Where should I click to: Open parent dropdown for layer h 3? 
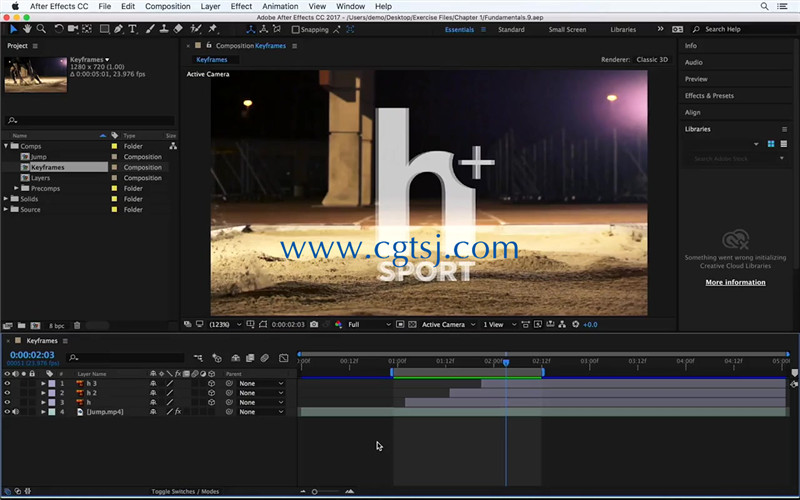pos(261,383)
